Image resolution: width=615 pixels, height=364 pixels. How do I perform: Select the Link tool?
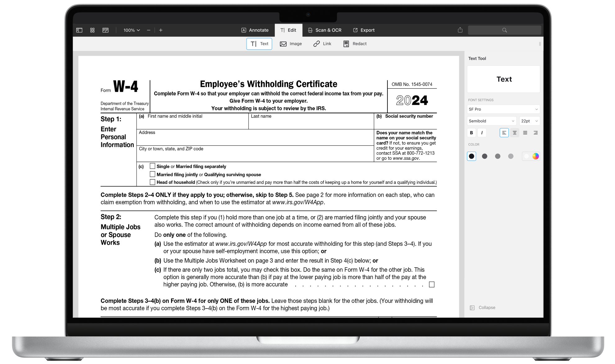[x=322, y=43]
